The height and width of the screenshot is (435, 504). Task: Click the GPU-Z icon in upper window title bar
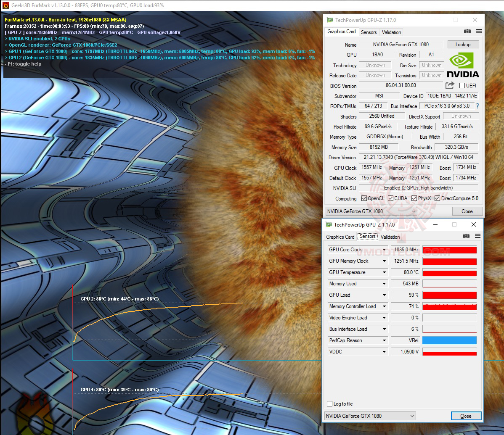pos(330,20)
